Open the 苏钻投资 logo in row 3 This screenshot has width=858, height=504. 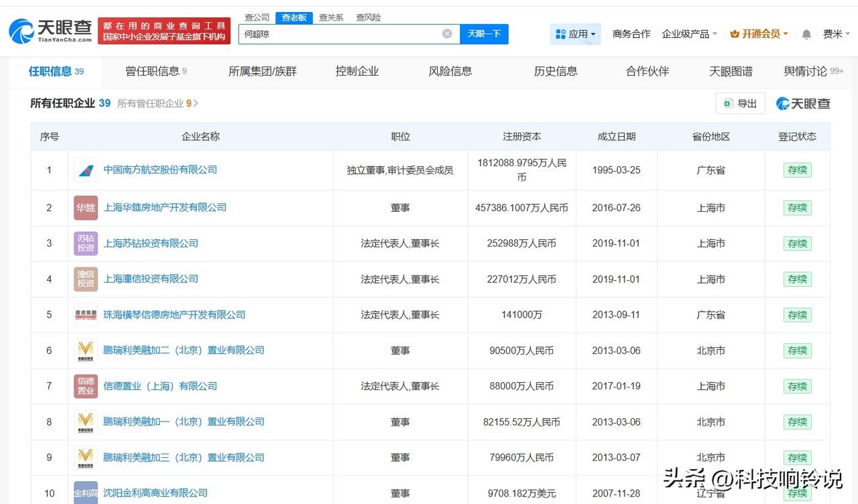(86, 243)
